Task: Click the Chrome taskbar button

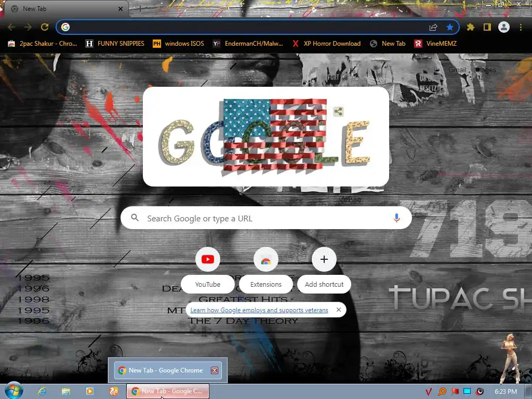Action: (168, 391)
